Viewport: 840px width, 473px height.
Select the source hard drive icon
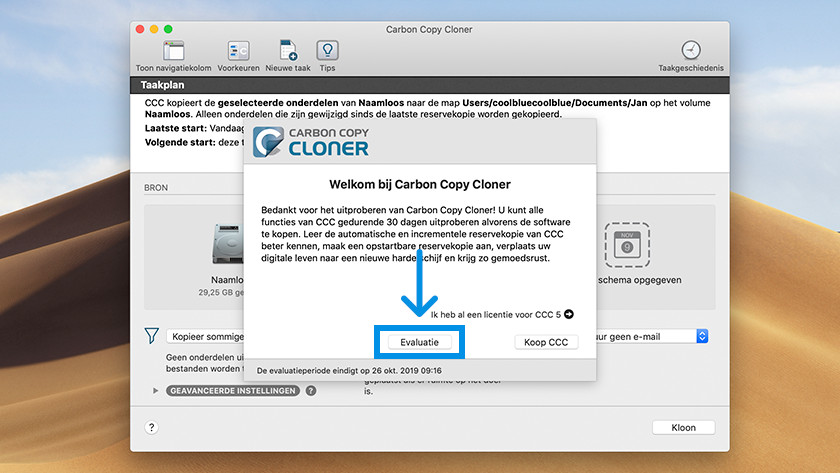coord(228,244)
